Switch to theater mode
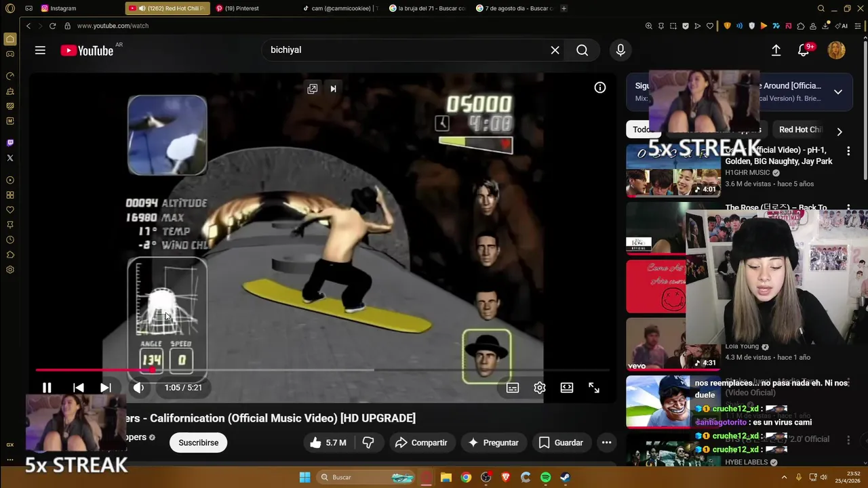The width and height of the screenshot is (868, 488). pyautogui.click(x=567, y=388)
